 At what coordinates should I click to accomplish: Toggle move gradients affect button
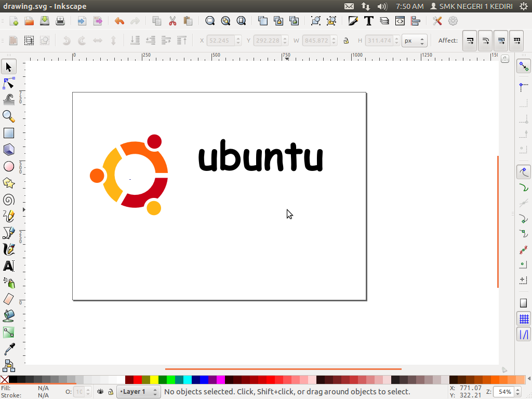[x=501, y=41]
